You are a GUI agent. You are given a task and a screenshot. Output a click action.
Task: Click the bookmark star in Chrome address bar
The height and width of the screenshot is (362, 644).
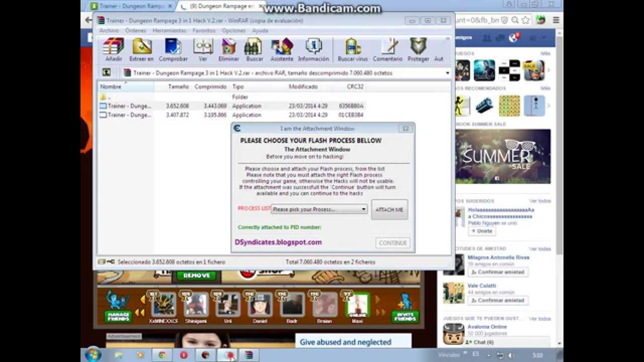coord(525,20)
